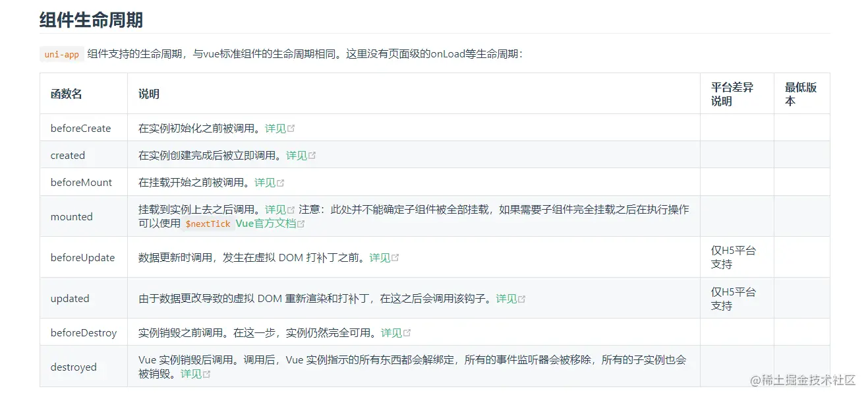Viewport: 868px width, 399px height.
Task: Open the Vue官方文档 link
Action: tap(266, 224)
